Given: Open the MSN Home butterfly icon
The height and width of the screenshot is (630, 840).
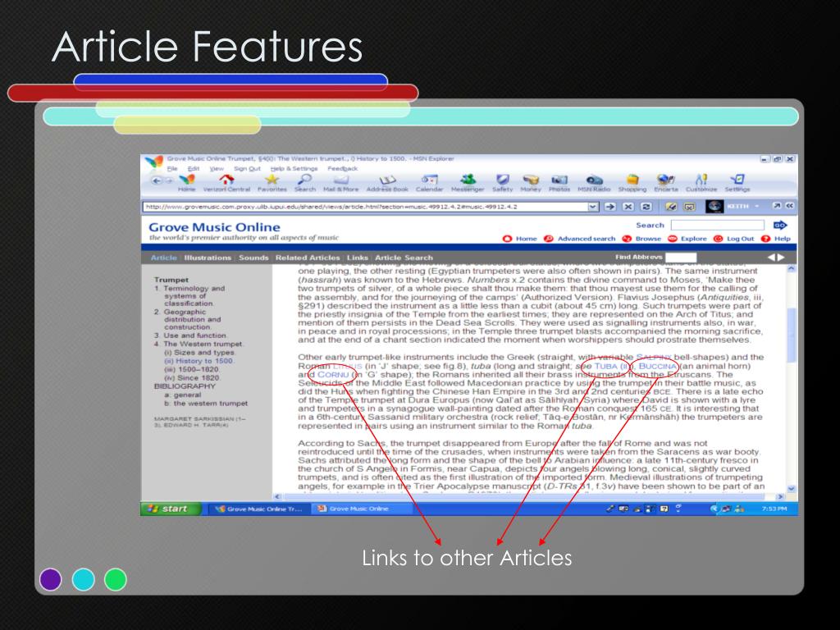Looking at the screenshot, I should [x=187, y=180].
